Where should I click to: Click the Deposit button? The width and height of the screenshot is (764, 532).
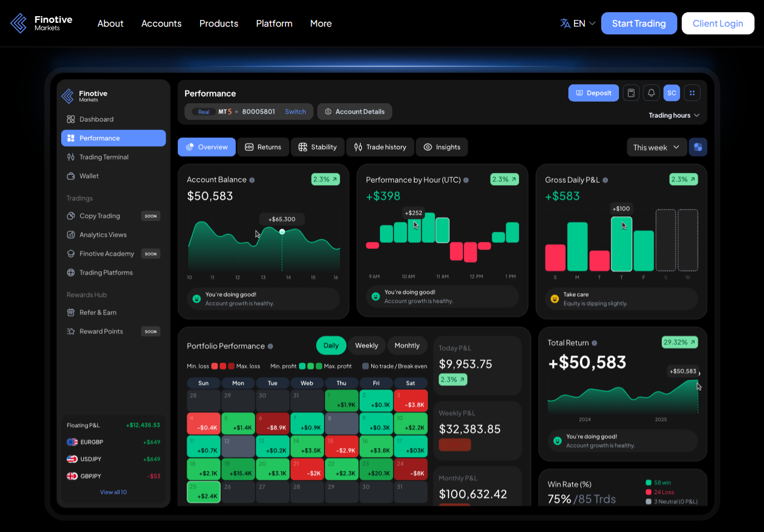tap(593, 93)
